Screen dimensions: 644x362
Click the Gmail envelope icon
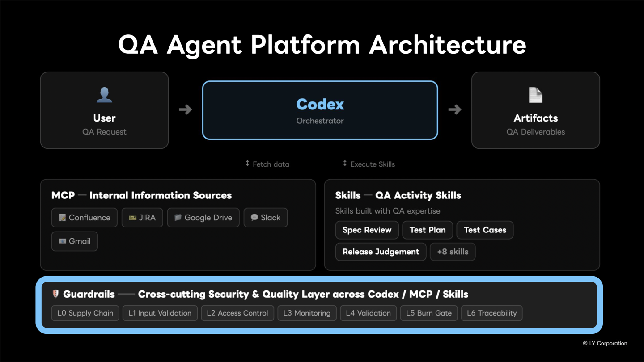point(62,241)
